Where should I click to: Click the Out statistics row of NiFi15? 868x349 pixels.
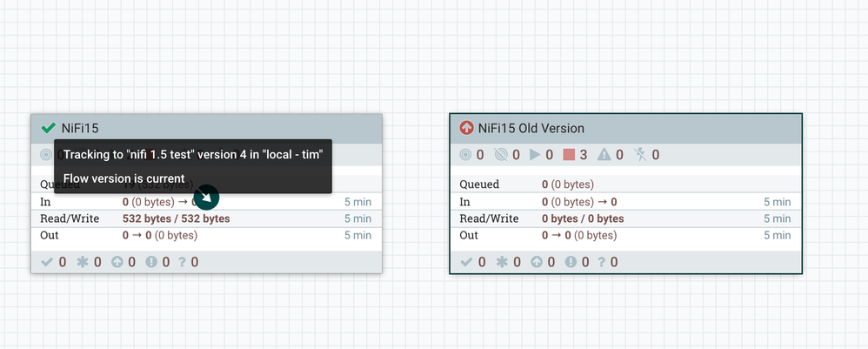point(205,235)
